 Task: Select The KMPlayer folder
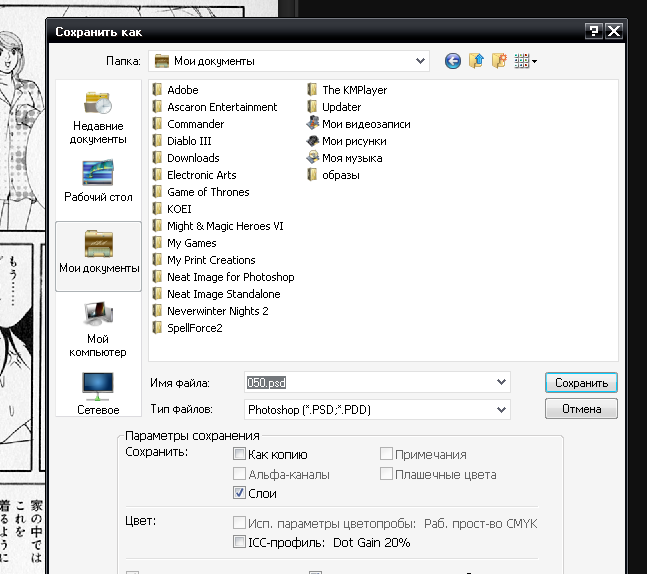tap(347, 90)
